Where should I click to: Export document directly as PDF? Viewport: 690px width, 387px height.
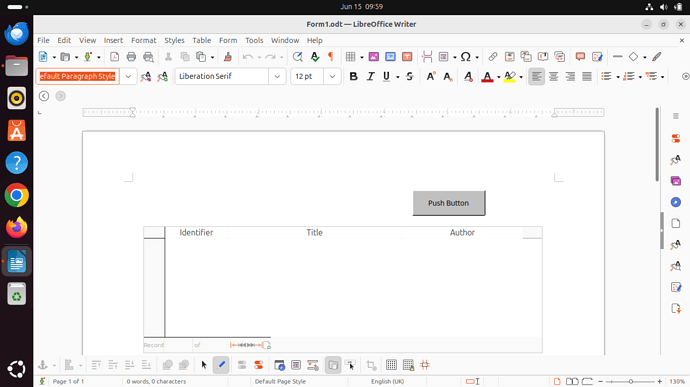114,57
